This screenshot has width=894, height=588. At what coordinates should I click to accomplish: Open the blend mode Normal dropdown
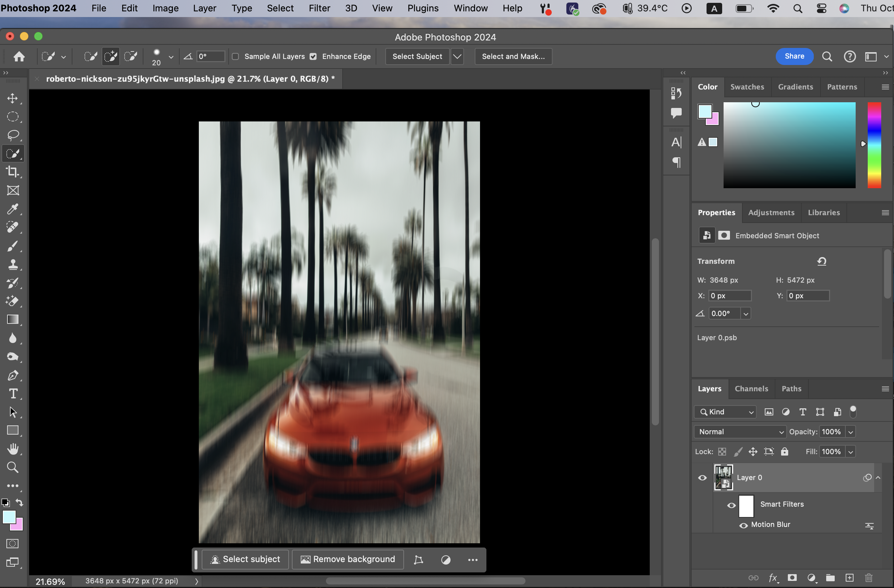tap(740, 432)
